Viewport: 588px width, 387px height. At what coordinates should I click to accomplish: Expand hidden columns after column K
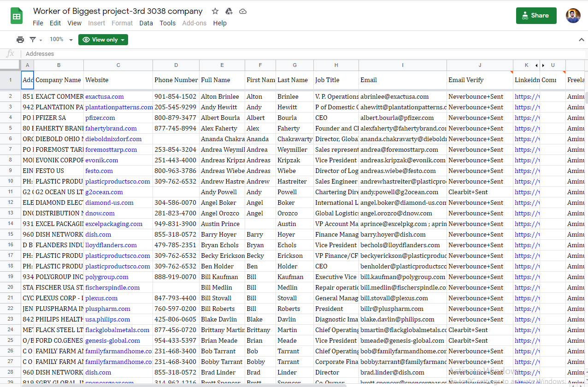click(536, 65)
